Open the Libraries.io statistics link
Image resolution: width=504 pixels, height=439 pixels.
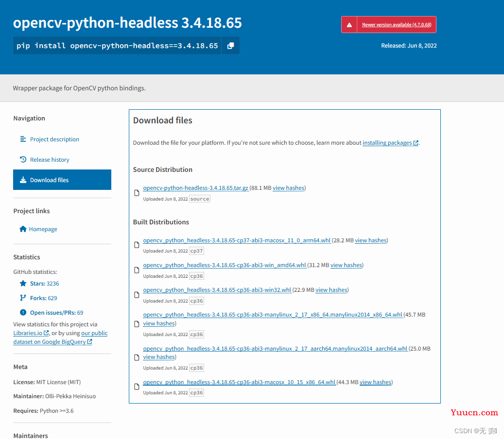tap(31, 333)
